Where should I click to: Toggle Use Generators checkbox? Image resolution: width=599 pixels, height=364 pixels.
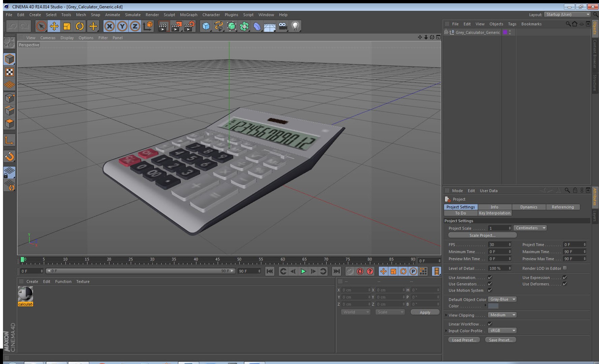tap(490, 284)
